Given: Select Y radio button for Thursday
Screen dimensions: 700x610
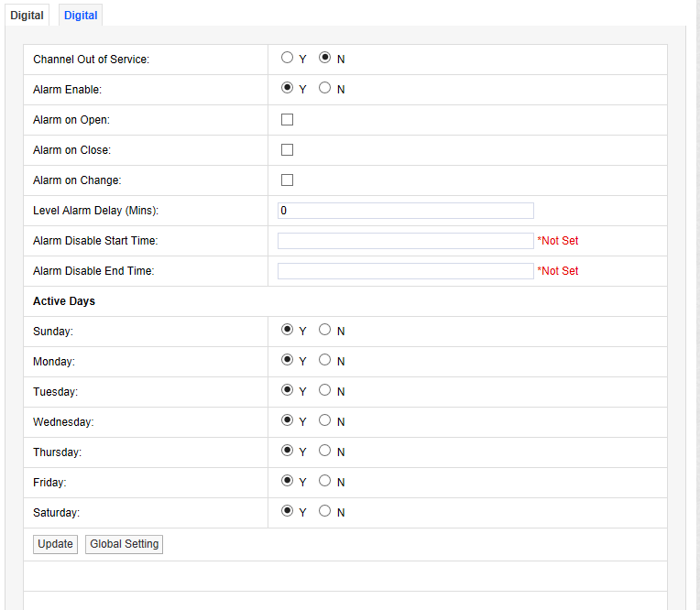Looking at the screenshot, I should [288, 451].
